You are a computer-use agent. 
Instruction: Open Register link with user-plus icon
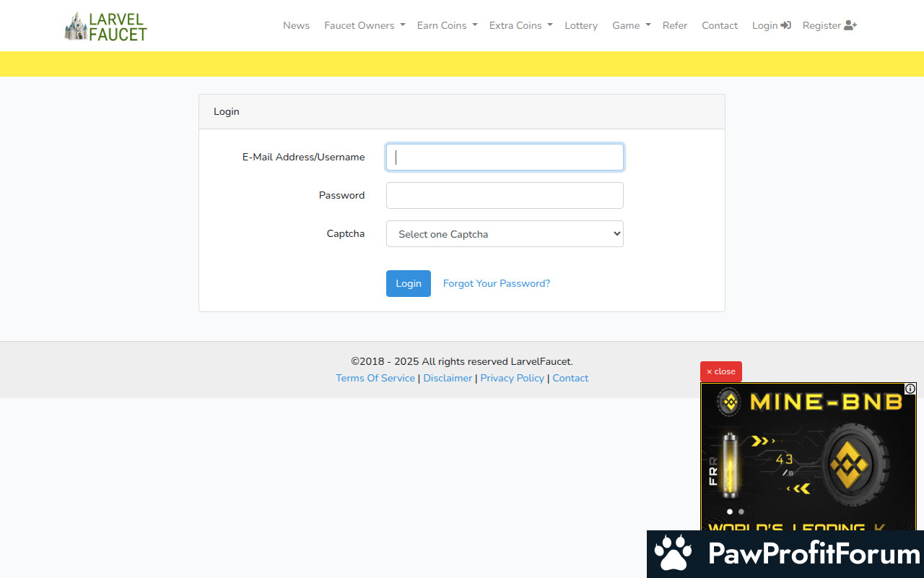tap(829, 25)
